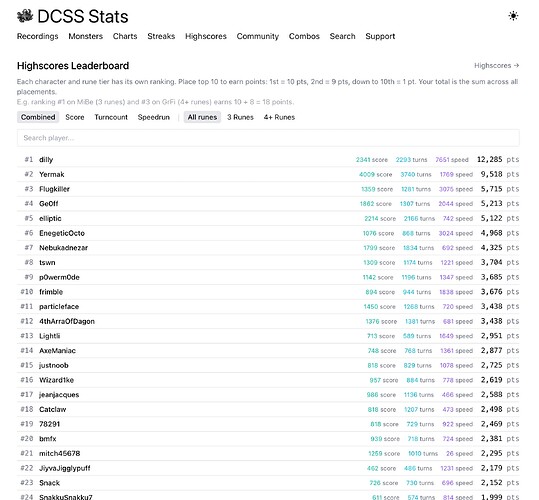539x500 pixels.
Task: Choose the Speedrun ranking filter
Action: pyautogui.click(x=154, y=117)
